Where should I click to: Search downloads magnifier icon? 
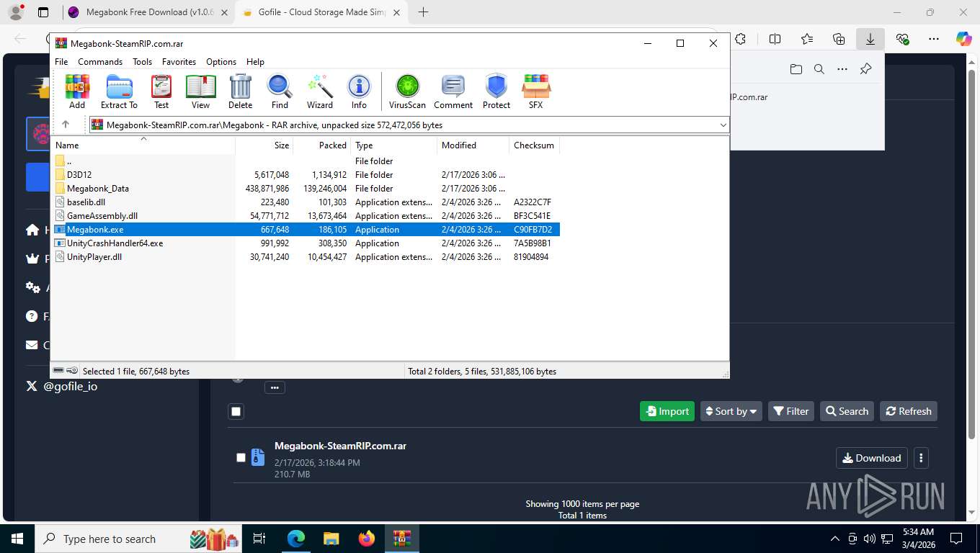pos(819,69)
